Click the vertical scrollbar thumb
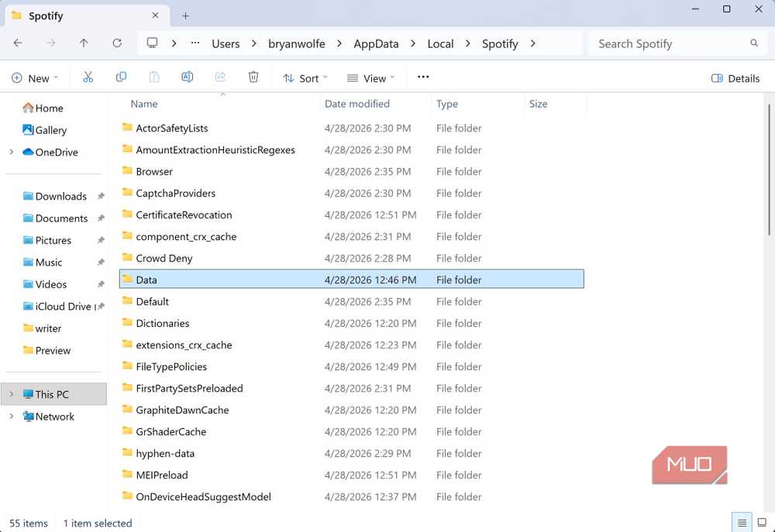775x532 pixels. coord(769,170)
